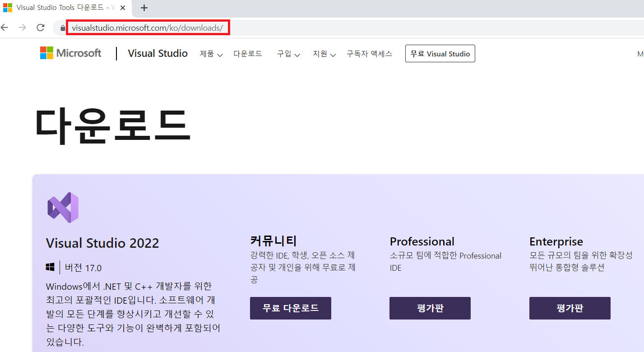Click the 무료 Visual Studio button
This screenshot has height=352, width=644.
(x=440, y=54)
